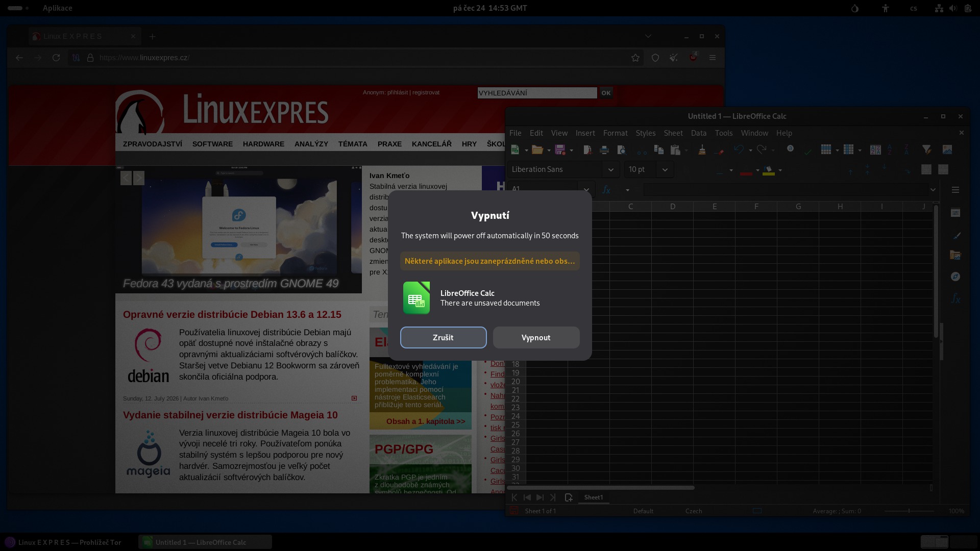
Task: Click the Insert Image icon in Calc
Action: pos(947,149)
